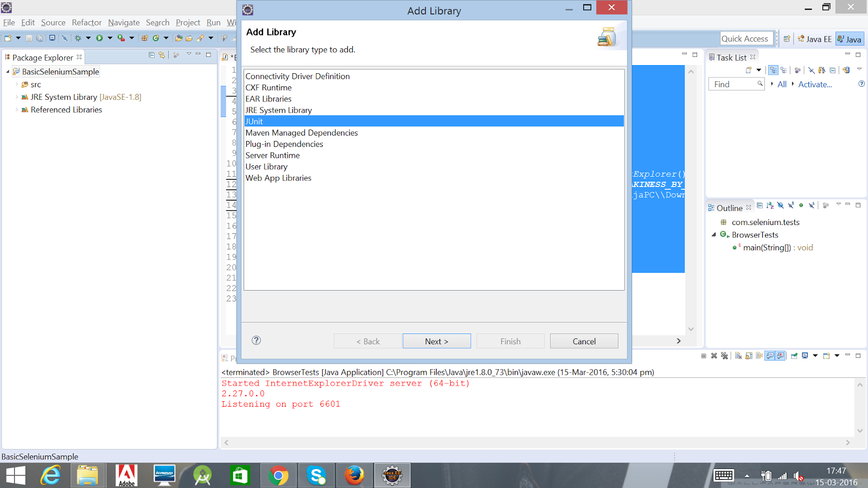Open Skype from the taskbar
868x488 pixels.
click(x=316, y=476)
